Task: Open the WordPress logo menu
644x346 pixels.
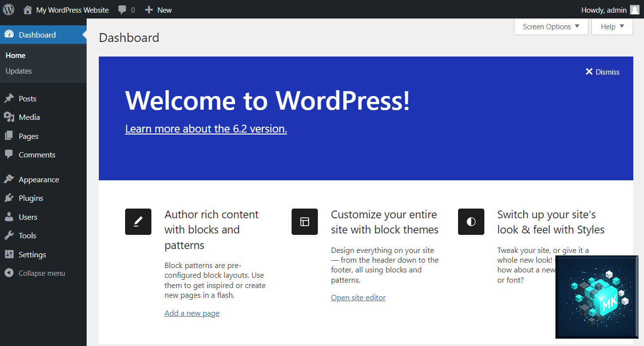Action: click(9, 9)
